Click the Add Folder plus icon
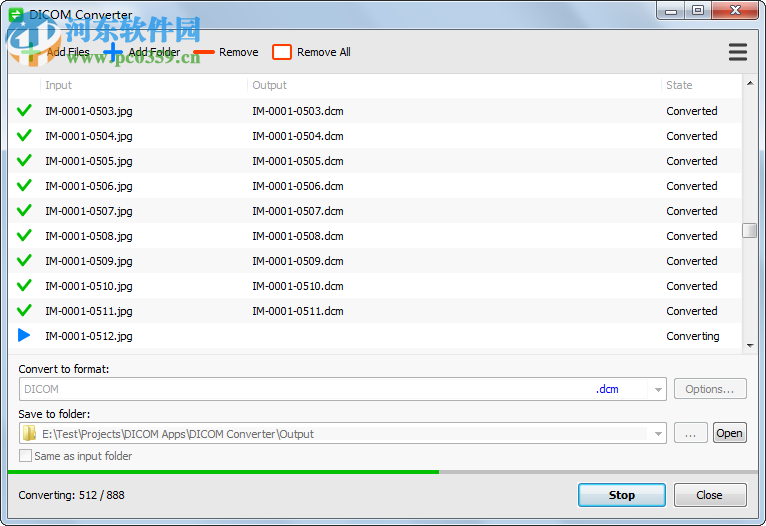This screenshot has width=766, height=526. pos(113,52)
